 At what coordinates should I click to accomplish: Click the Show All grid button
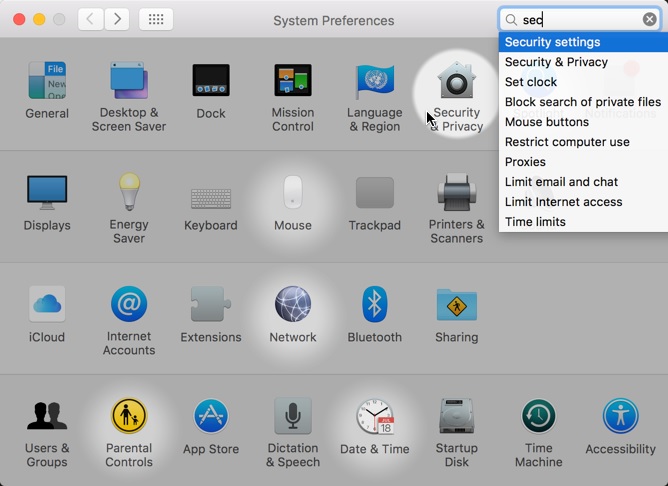[x=156, y=19]
